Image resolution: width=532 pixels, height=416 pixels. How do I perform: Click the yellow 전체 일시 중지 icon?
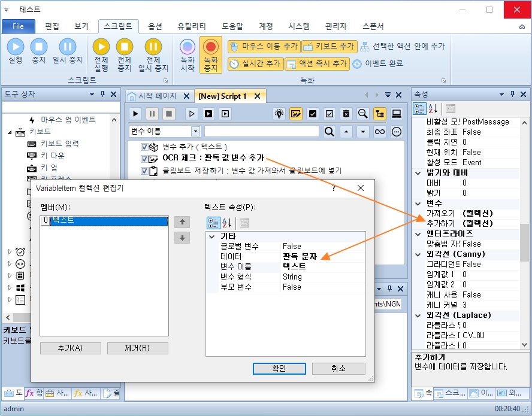[x=153, y=47]
